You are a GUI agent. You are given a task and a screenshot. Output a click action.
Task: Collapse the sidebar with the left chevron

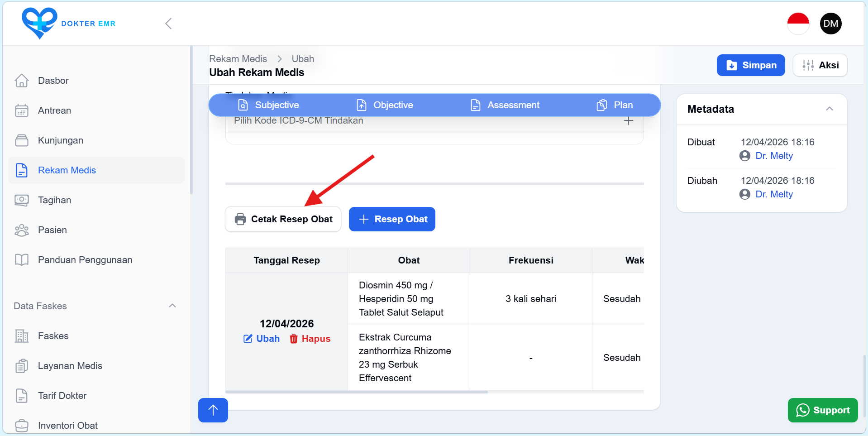pos(168,24)
